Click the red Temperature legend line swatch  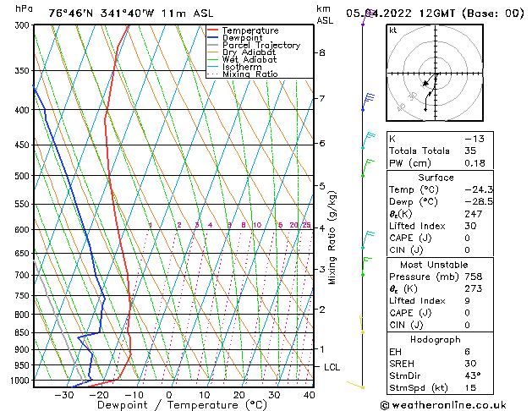click(x=213, y=30)
